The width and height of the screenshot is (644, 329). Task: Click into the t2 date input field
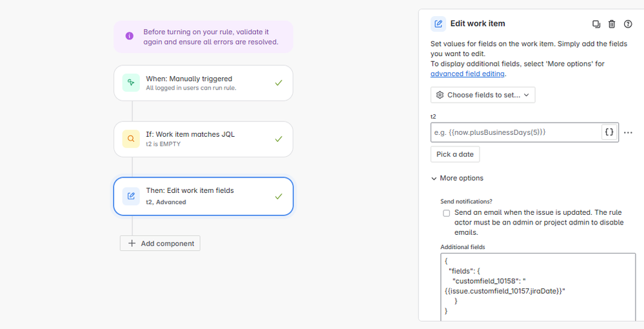coord(516,132)
